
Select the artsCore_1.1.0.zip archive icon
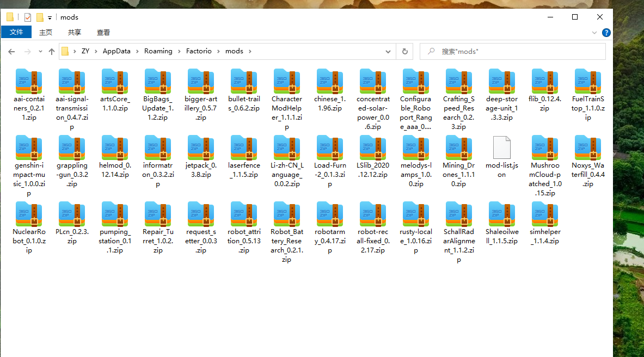pos(115,81)
